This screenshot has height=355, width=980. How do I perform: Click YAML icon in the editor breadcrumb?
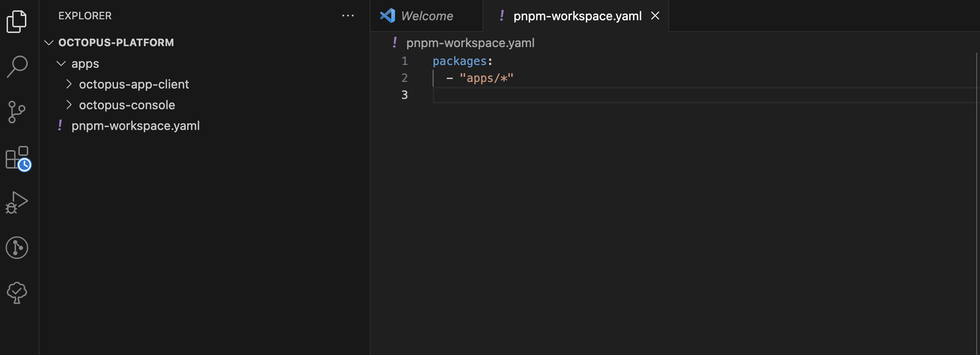tap(395, 42)
